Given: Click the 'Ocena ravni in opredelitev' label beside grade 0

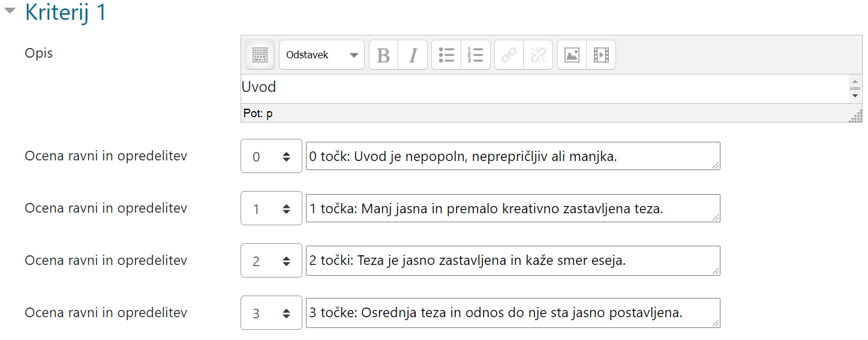Looking at the screenshot, I should point(106,156).
